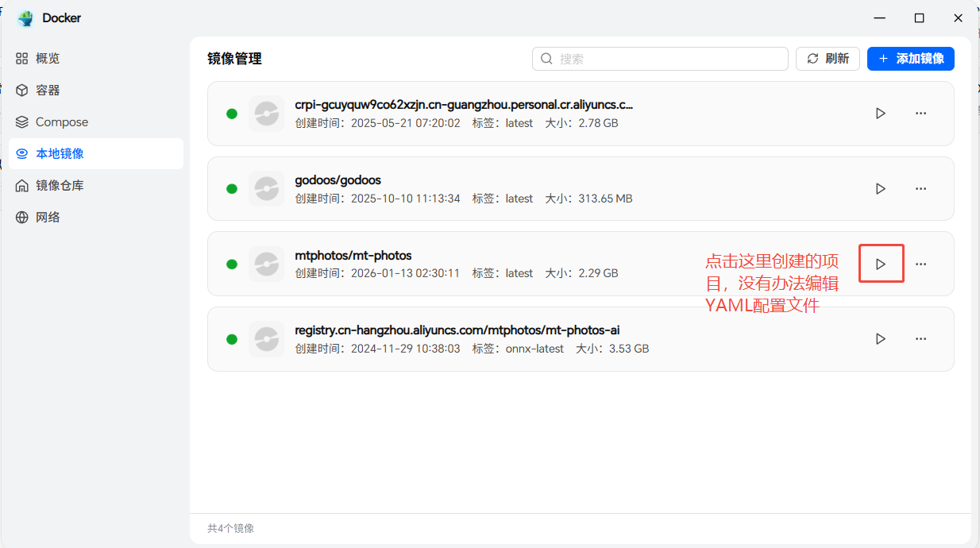Close the Docker window
The image size is (980, 548).
[x=959, y=17]
